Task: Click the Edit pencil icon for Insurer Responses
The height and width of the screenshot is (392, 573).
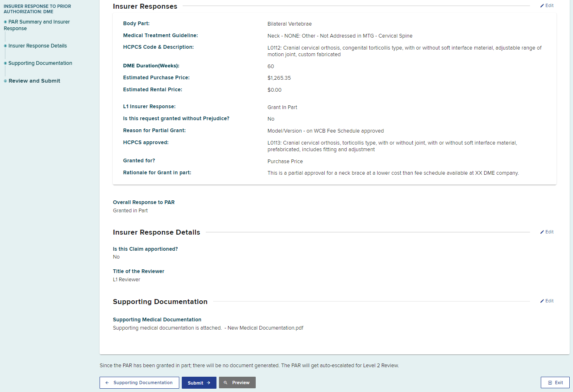Action: tap(543, 5)
